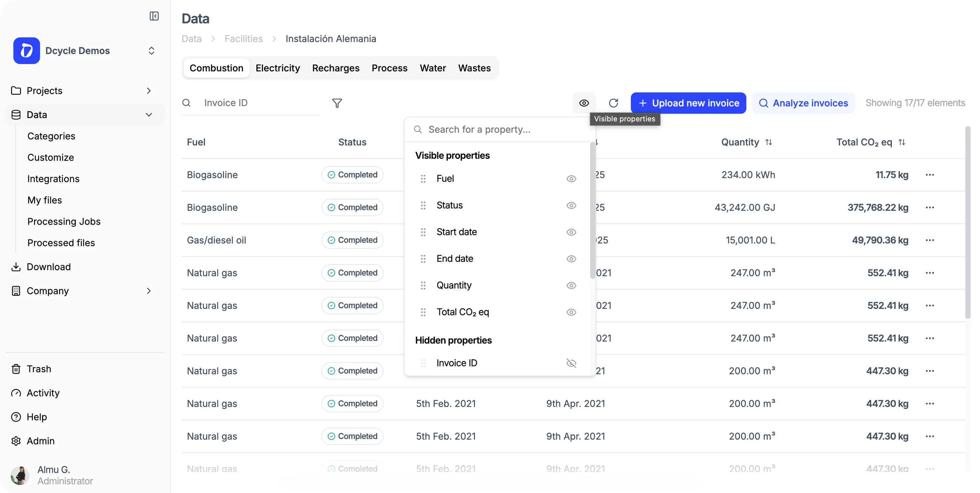Click the refresh invoices icon
The height and width of the screenshot is (493, 980).
[x=614, y=103]
